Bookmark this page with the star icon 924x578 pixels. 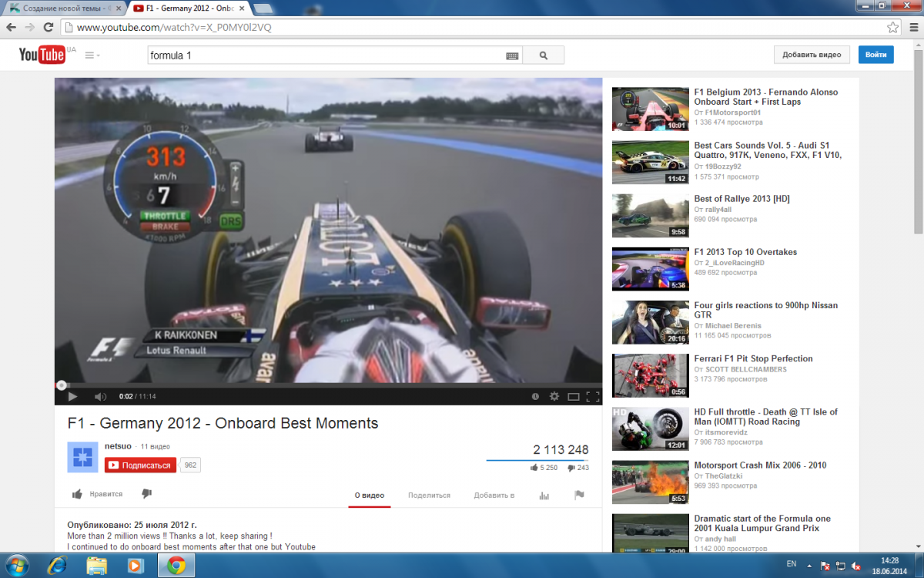pyautogui.click(x=892, y=27)
